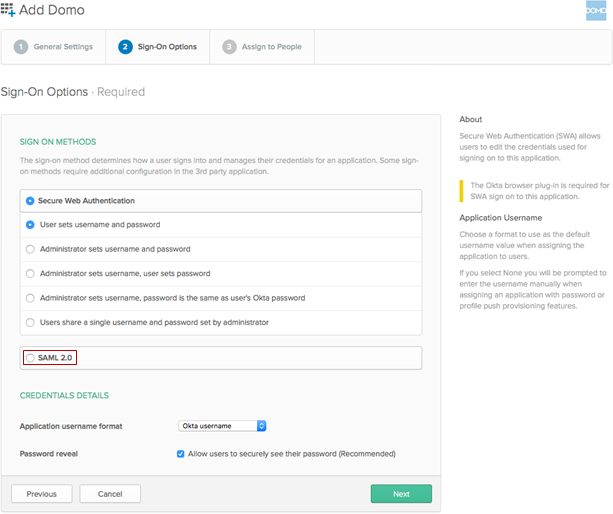Click the SIGN ON METHODS heading
The image size is (613, 514).
click(58, 142)
